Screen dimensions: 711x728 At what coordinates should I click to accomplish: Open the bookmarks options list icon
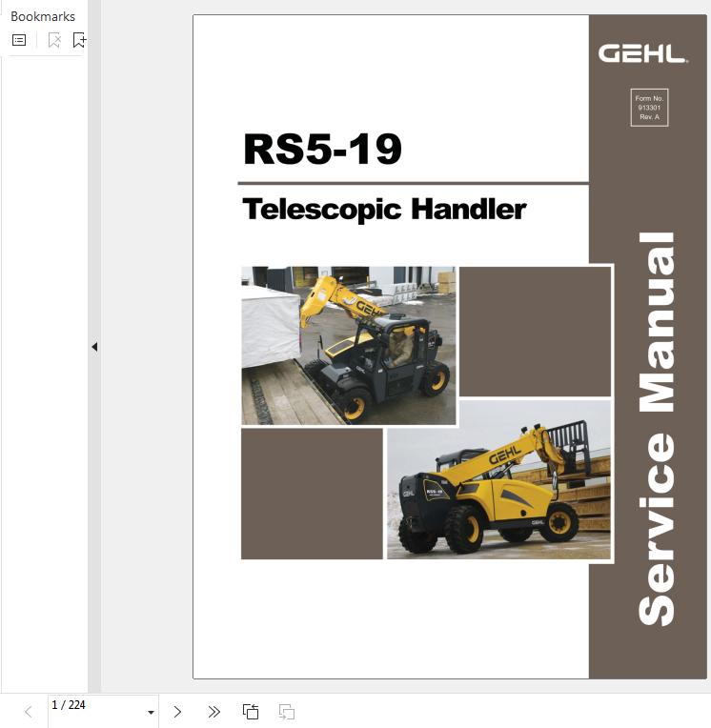[19, 40]
